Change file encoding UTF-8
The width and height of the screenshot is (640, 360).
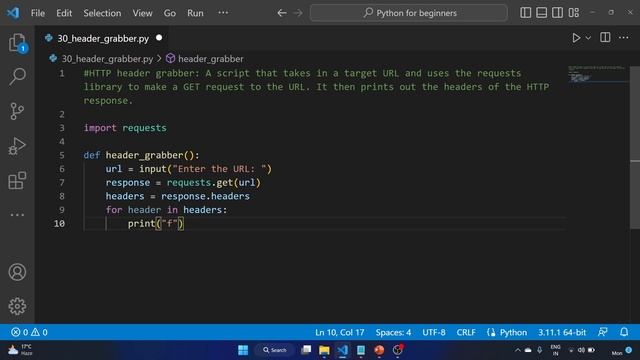tap(433, 332)
